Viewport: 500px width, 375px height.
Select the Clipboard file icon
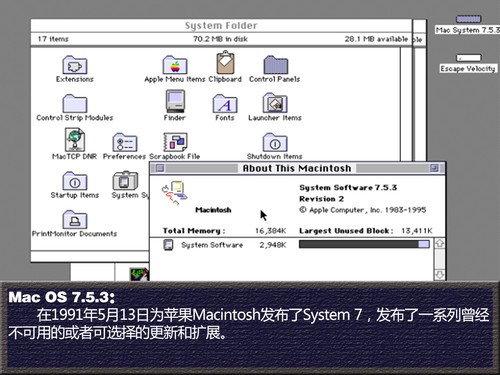[225, 63]
